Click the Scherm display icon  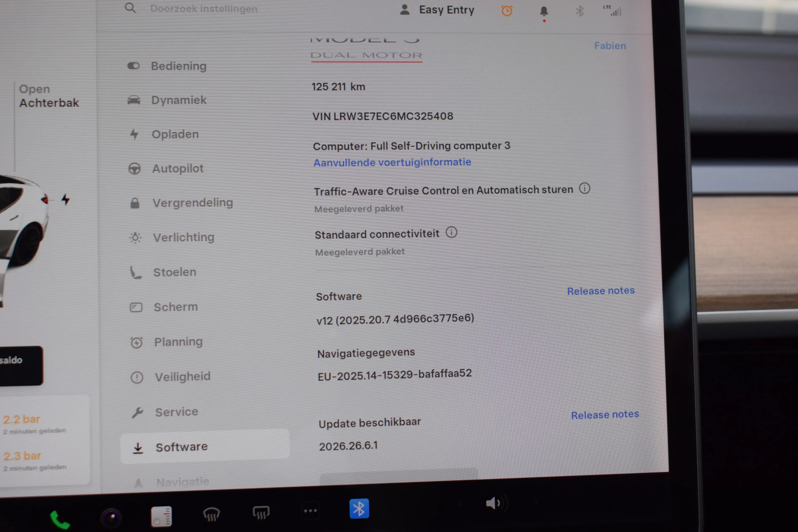coord(136,307)
